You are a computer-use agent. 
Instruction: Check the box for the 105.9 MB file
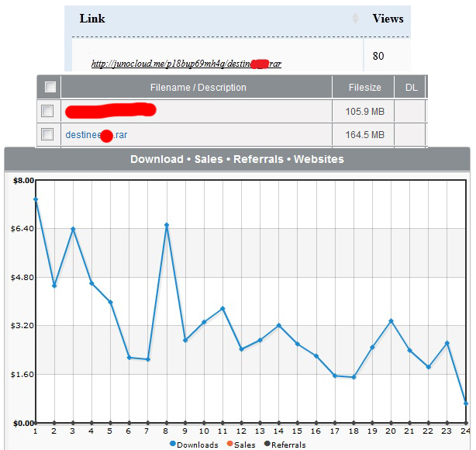coord(47,111)
